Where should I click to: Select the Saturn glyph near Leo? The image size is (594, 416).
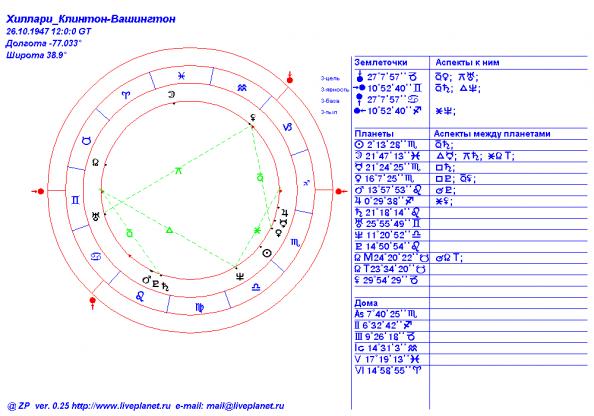point(165,286)
